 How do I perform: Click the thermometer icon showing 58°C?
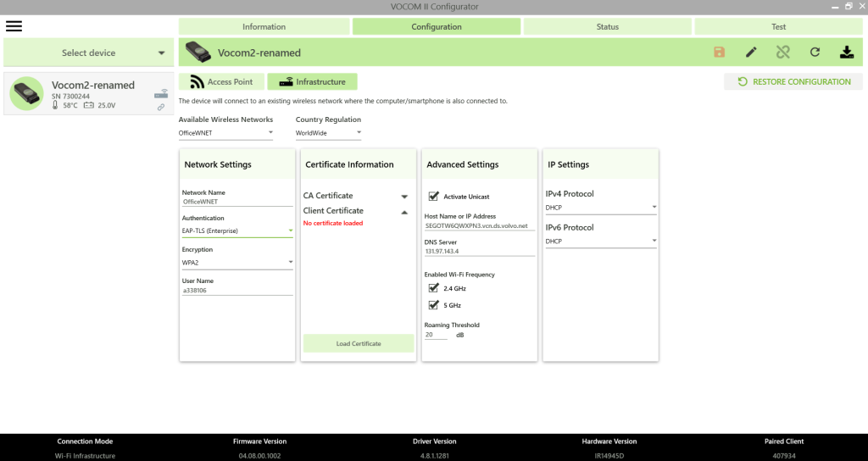(x=55, y=104)
